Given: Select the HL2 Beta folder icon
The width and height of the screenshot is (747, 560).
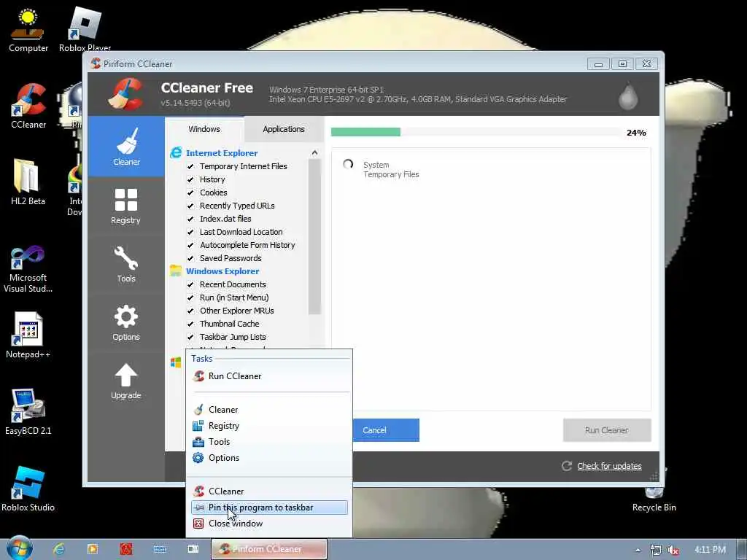Looking at the screenshot, I should coord(28,182).
